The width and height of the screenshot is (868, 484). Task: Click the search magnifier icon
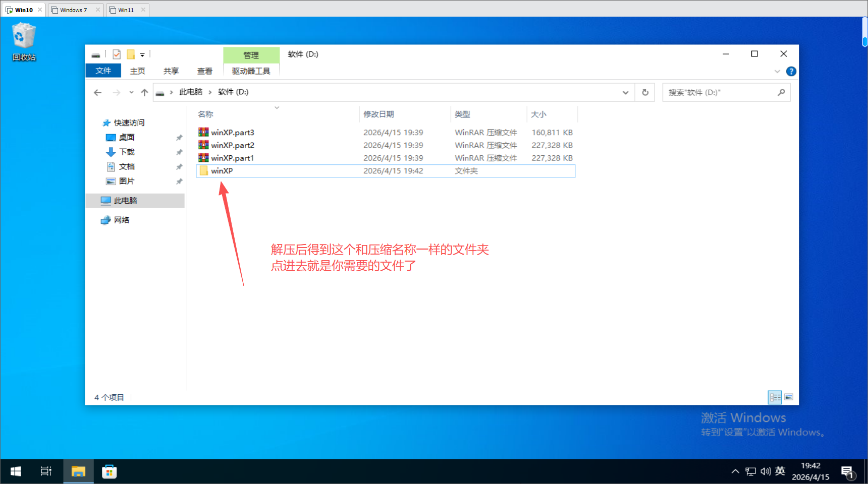(781, 92)
